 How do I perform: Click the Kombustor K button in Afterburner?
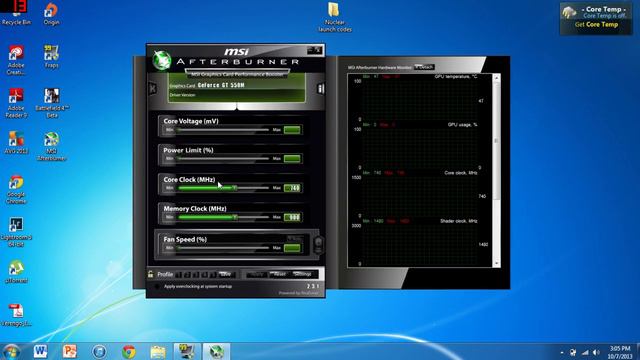coord(153,89)
